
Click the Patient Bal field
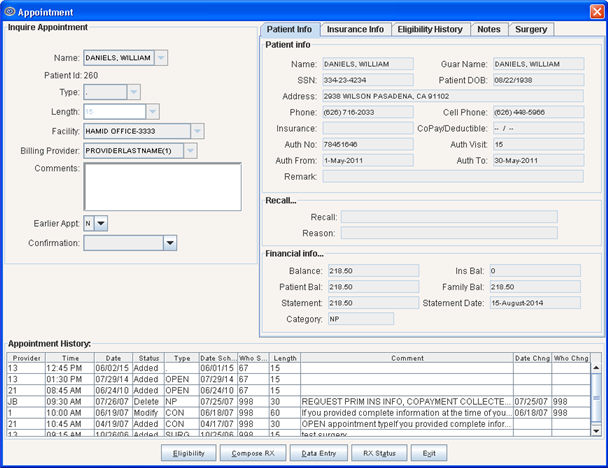pyautogui.click(x=373, y=287)
